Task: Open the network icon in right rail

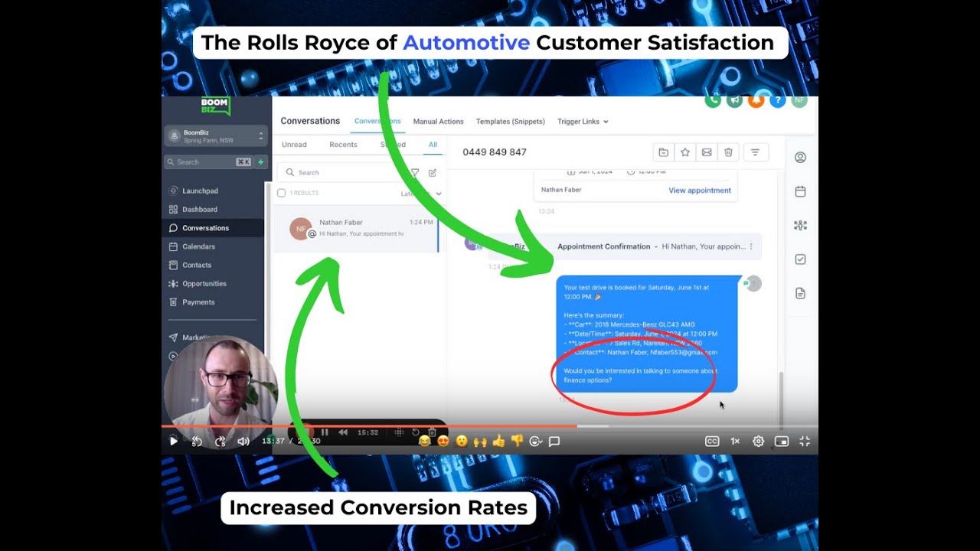Action: tap(800, 225)
